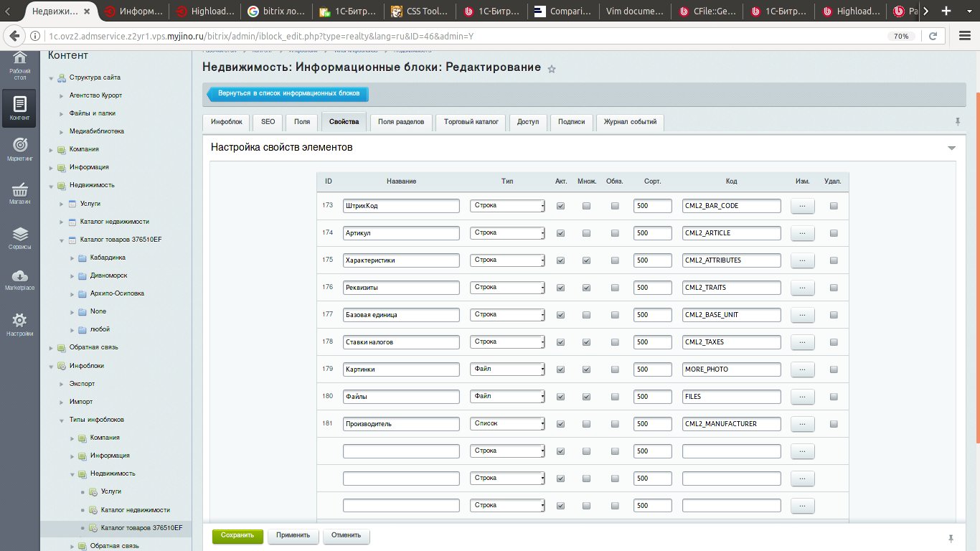Viewport: 980px width, 551px height.
Task: Collapse Структура сайта tree node
Action: 52,78
